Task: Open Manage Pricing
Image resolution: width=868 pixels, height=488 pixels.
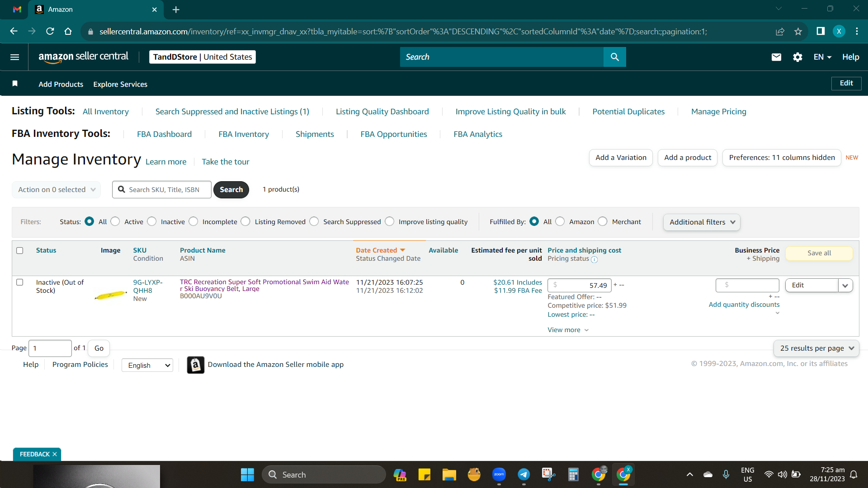Action: (719, 112)
